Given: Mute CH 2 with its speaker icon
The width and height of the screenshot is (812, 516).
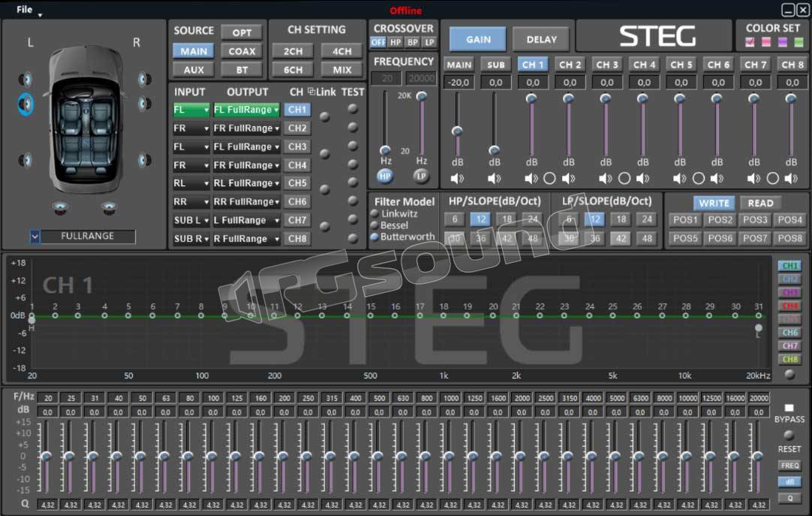Looking at the screenshot, I should point(569,179).
